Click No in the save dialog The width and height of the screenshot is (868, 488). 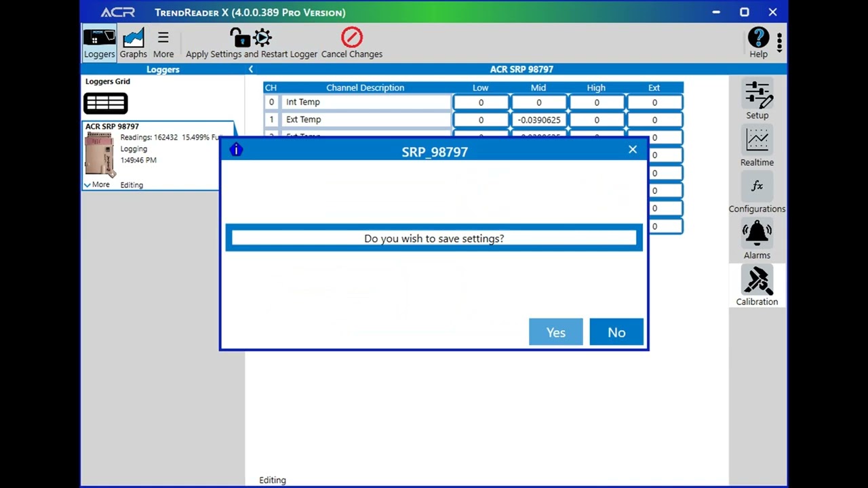[x=616, y=332]
